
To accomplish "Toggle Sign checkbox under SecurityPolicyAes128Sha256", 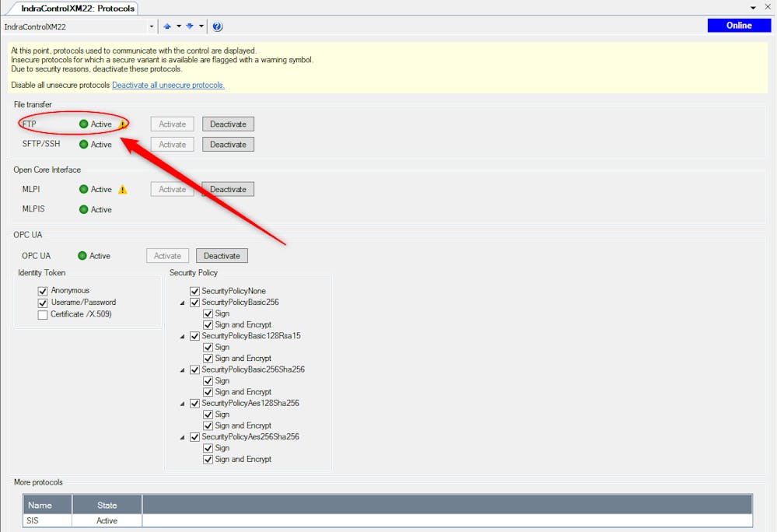I will (x=208, y=415).
